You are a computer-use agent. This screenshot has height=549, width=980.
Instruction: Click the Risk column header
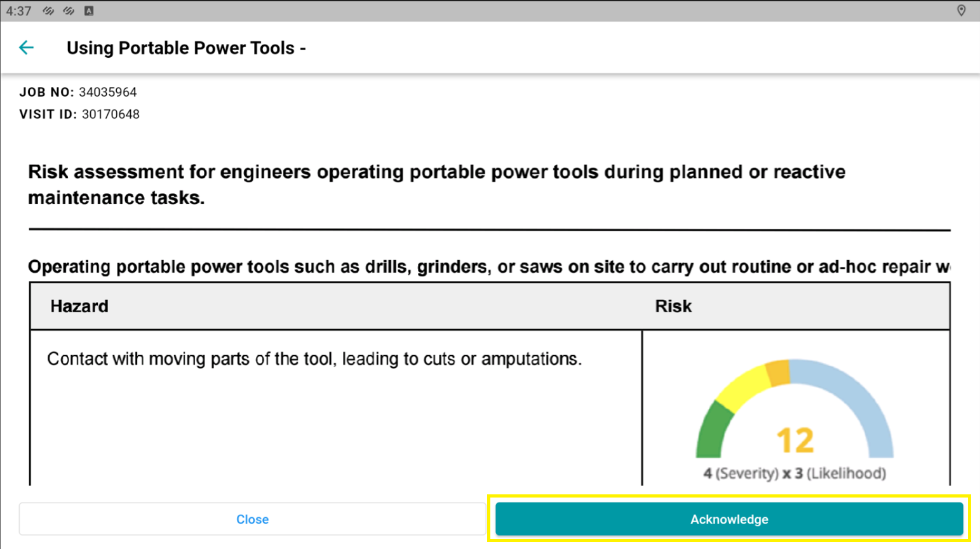[x=673, y=306]
